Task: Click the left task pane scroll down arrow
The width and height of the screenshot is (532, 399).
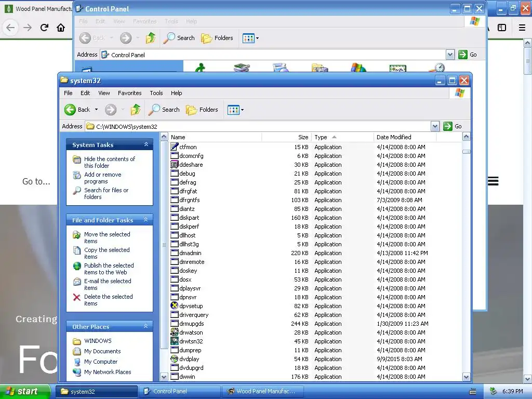Action: (164, 377)
